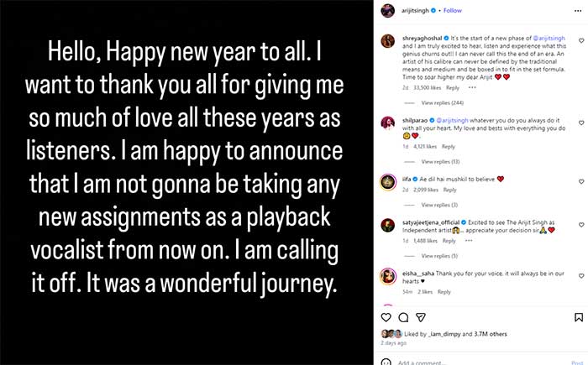Like shilparao's comment with its heart

(581, 123)
